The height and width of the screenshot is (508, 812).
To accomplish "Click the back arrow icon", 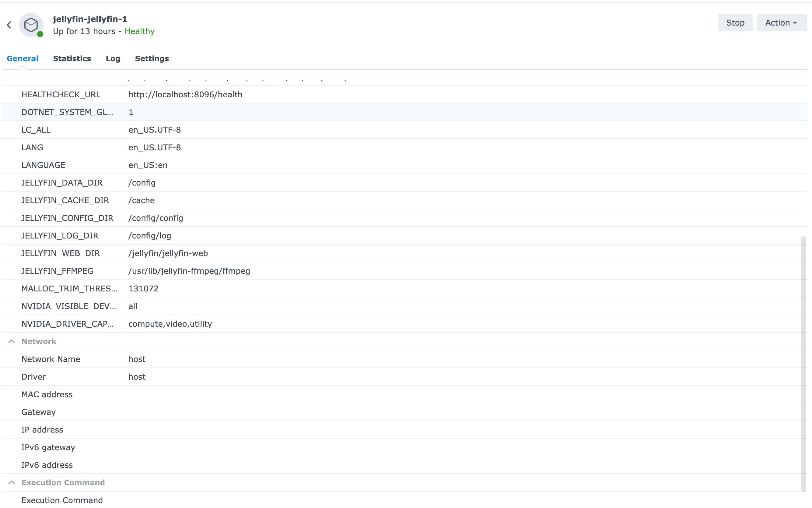I will pyautogui.click(x=9, y=25).
